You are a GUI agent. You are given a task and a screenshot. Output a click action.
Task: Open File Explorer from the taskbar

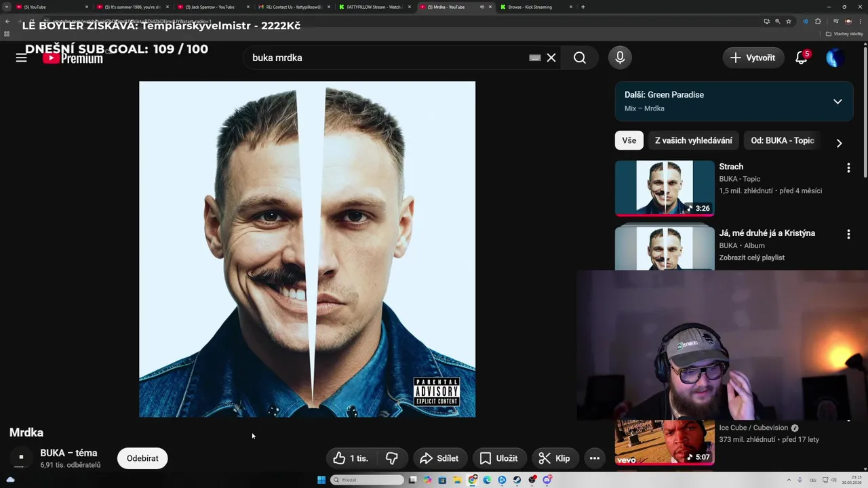[x=457, y=480]
